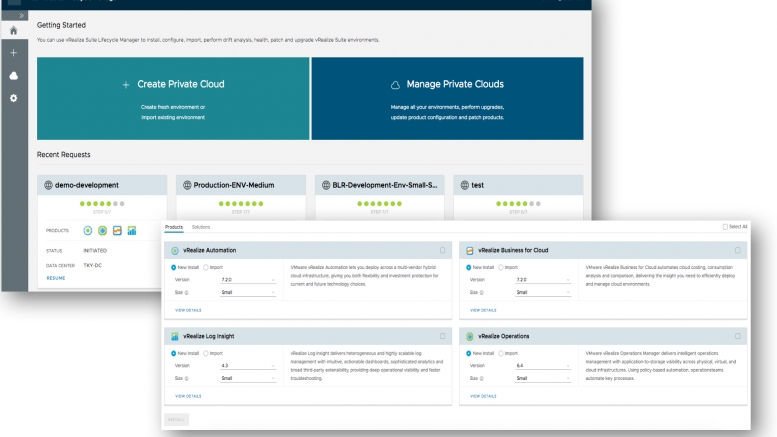
Task: Check the vRealize Operations checkbox
Action: pos(737,336)
